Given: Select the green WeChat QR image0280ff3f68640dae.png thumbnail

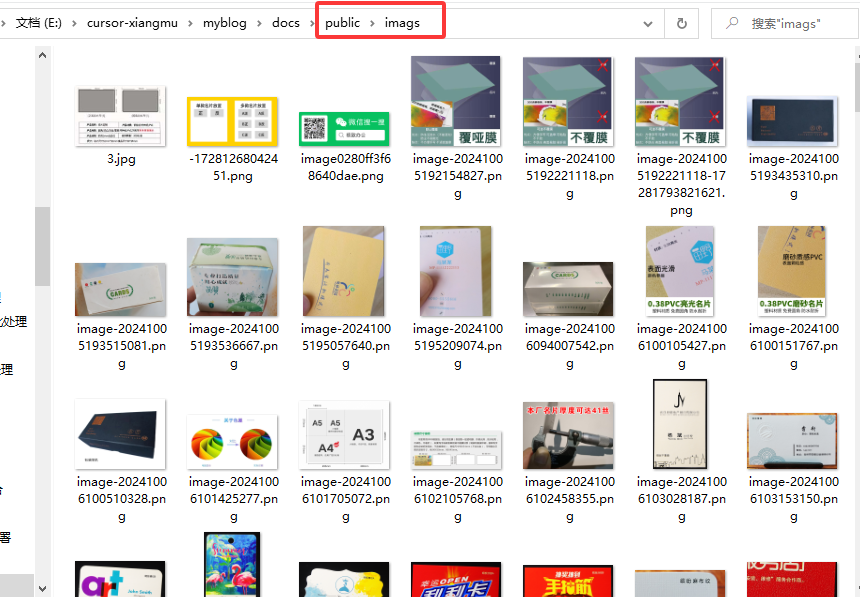Looking at the screenshot, I should coord(344,129).
